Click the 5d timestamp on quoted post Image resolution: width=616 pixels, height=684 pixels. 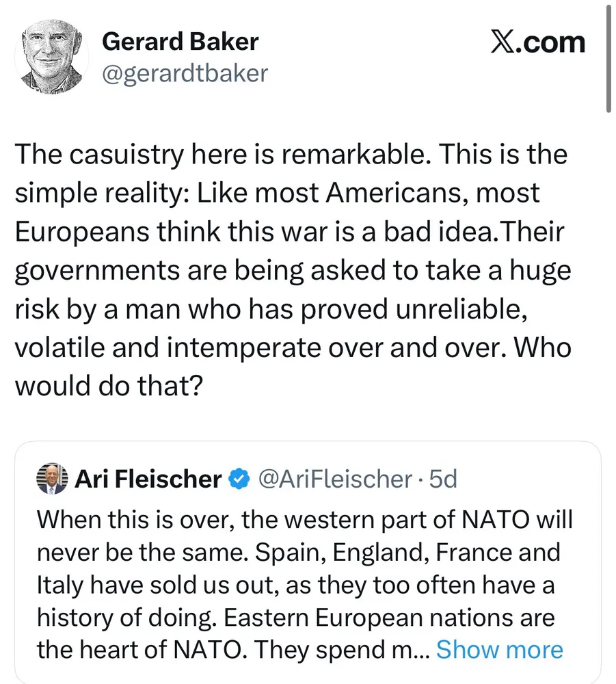(442, 479)
